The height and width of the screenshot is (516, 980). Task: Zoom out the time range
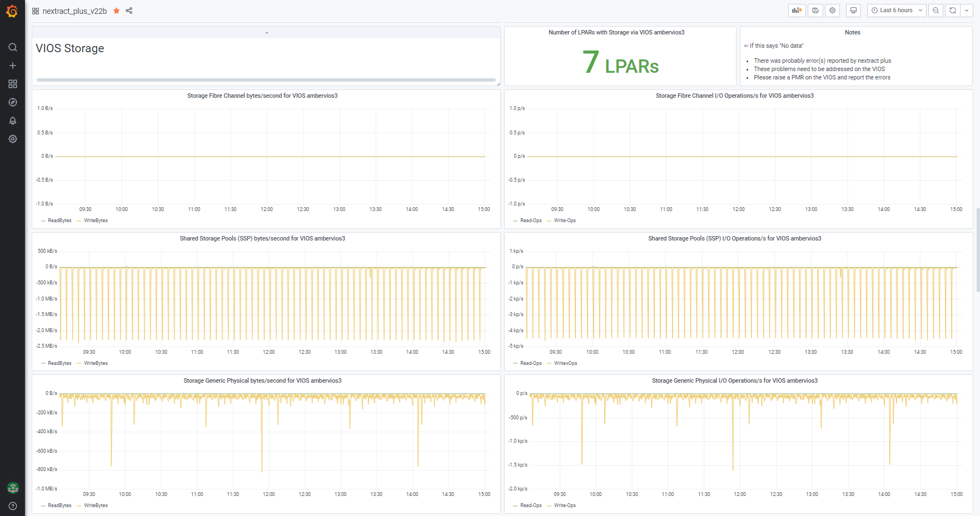coord(936,11)
